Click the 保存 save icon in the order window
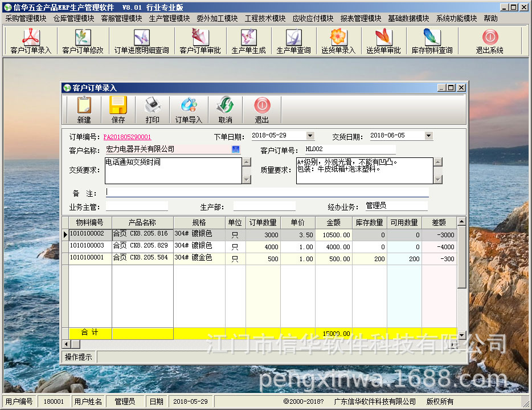The height and width of the screenshot is (410, 532). pos(117,108)
